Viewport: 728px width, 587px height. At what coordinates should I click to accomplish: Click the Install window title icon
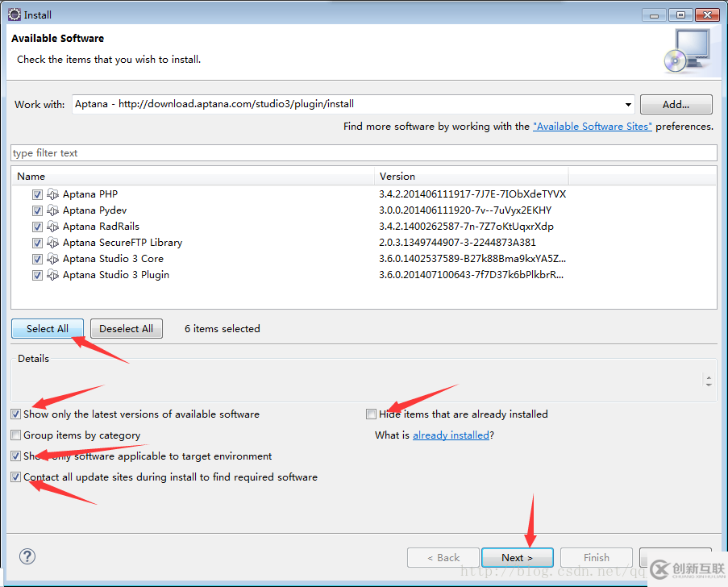pyautogui.click(x=15, y=15)
